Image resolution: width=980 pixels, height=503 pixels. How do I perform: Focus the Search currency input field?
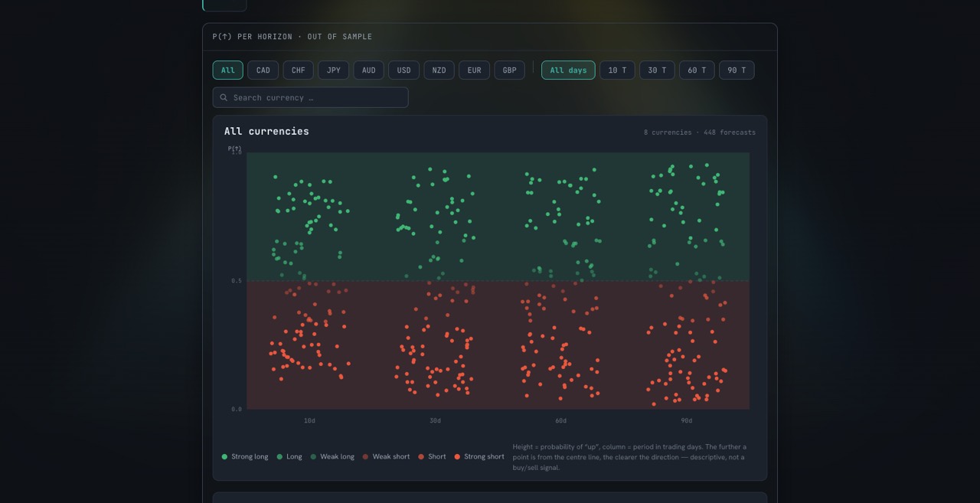click(310, 97)
